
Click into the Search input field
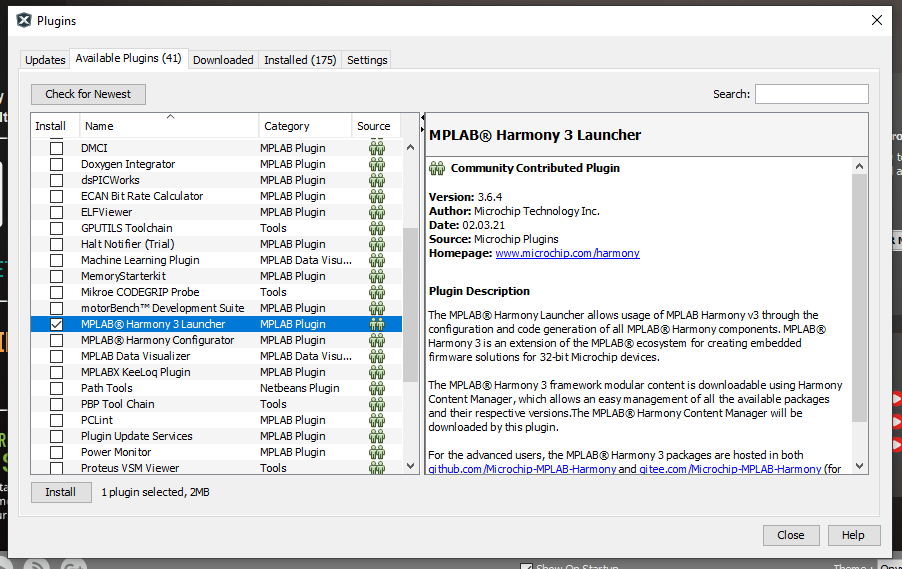click(x=812, y=94)
